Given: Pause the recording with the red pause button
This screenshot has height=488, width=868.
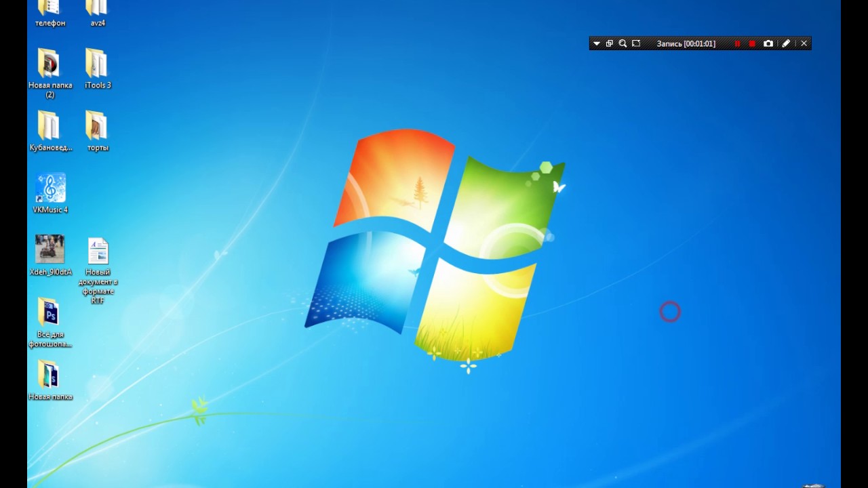Looking at the screenshot, I should [x=738, y=43].
